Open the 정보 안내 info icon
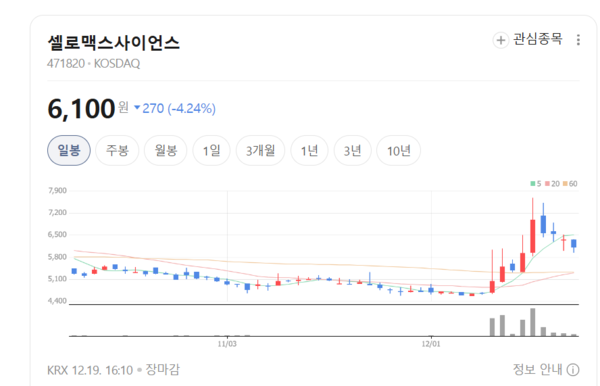The height and width of the screenshot is (386, 600). pyautogui.click(x=573, y=370)
